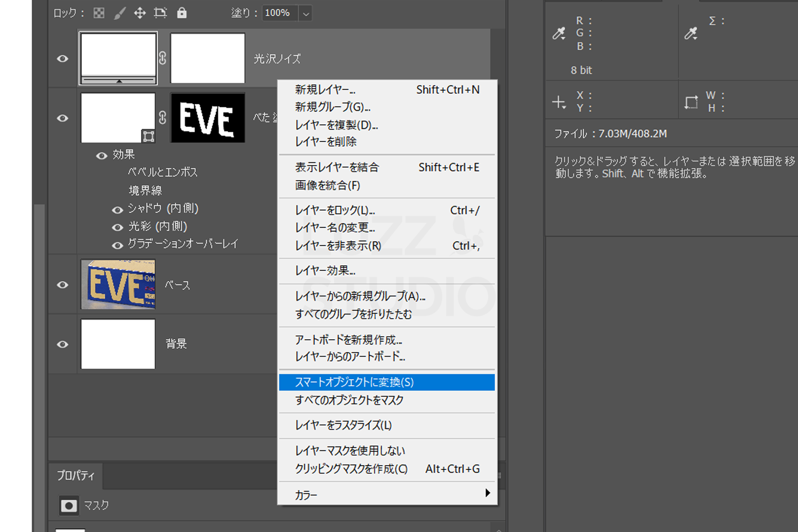Click prevent artboard auto-nesting lock icon

160,13
